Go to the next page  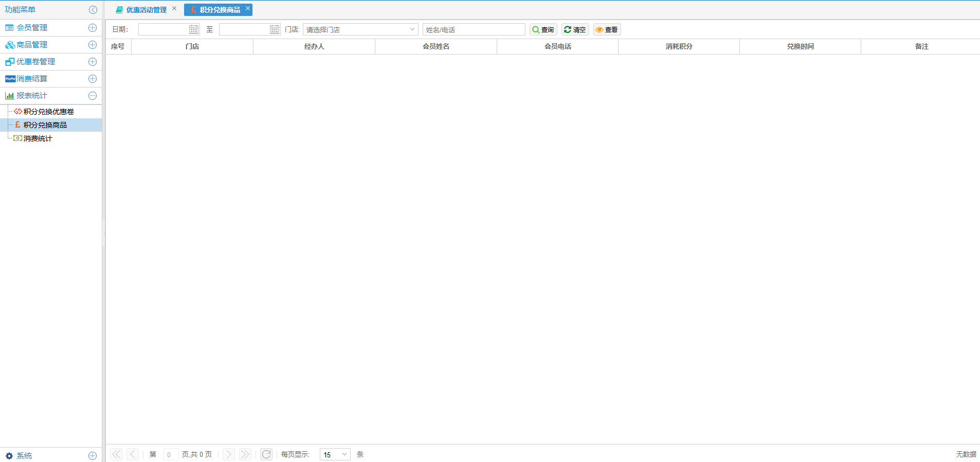tap(229, 454)
